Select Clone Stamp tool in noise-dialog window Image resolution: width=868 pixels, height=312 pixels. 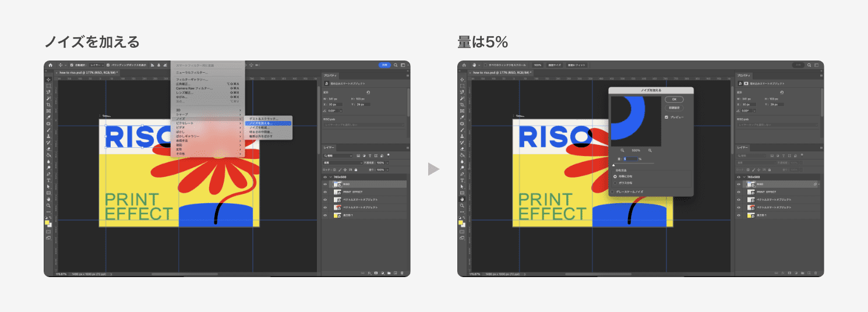463,136
